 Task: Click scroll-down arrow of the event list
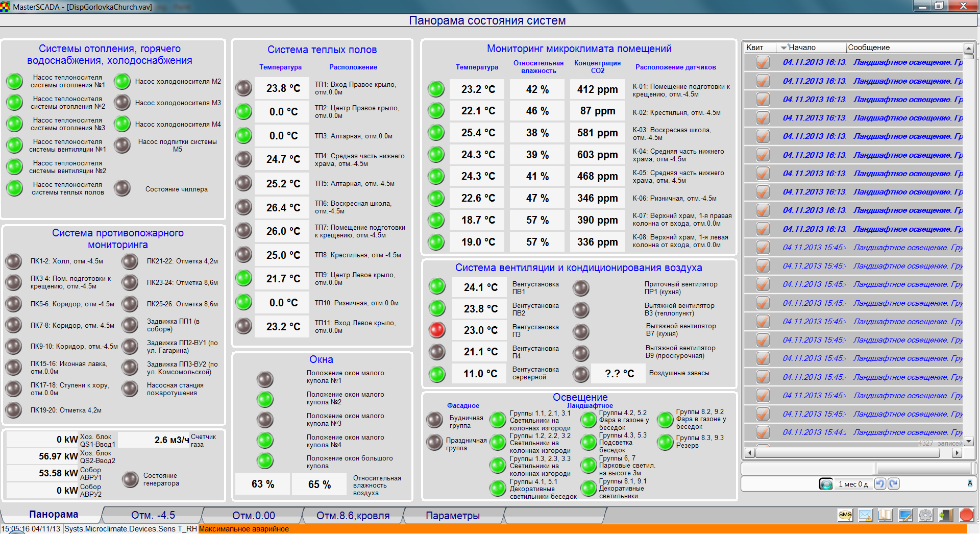pos(969,441)
